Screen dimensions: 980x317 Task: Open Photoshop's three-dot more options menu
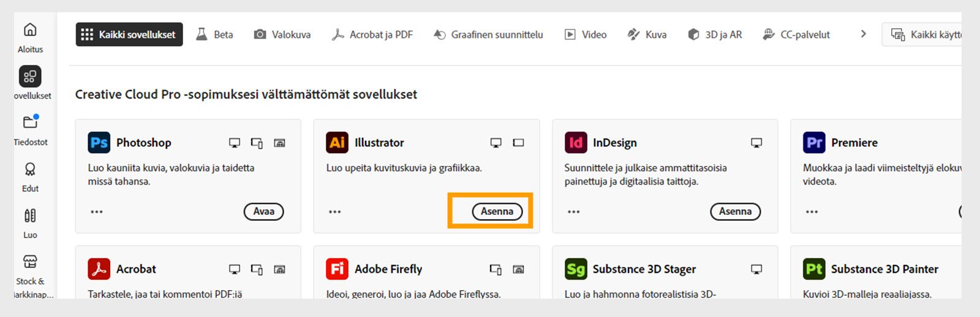coord(97,212)
